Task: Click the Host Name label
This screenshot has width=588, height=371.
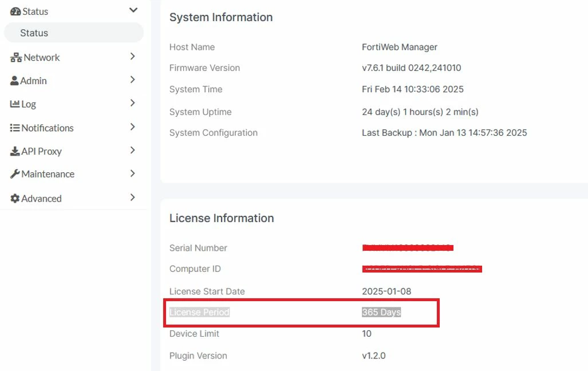Action: coord(192,48)
